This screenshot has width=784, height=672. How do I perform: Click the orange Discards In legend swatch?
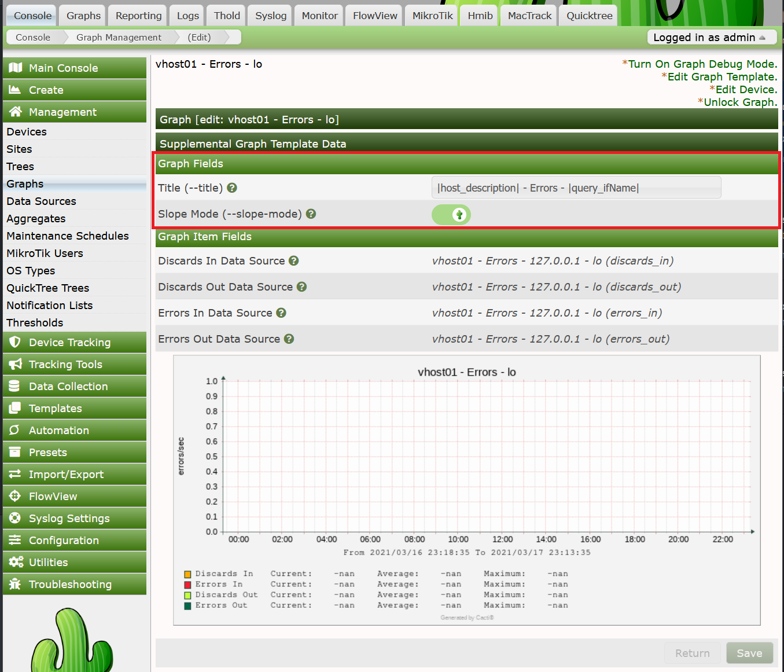click(x=187, y=574)
